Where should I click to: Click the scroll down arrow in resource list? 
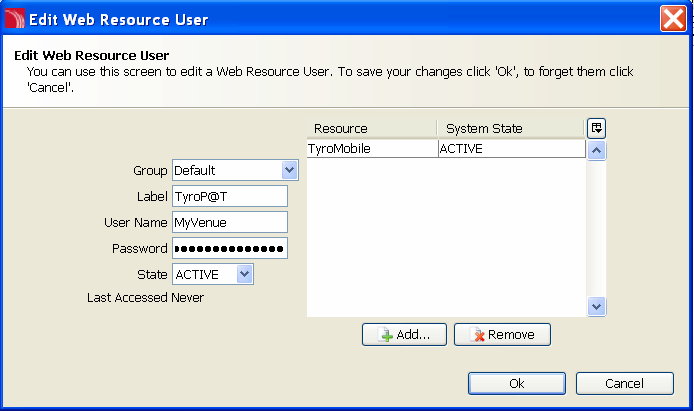click(596, 306)
